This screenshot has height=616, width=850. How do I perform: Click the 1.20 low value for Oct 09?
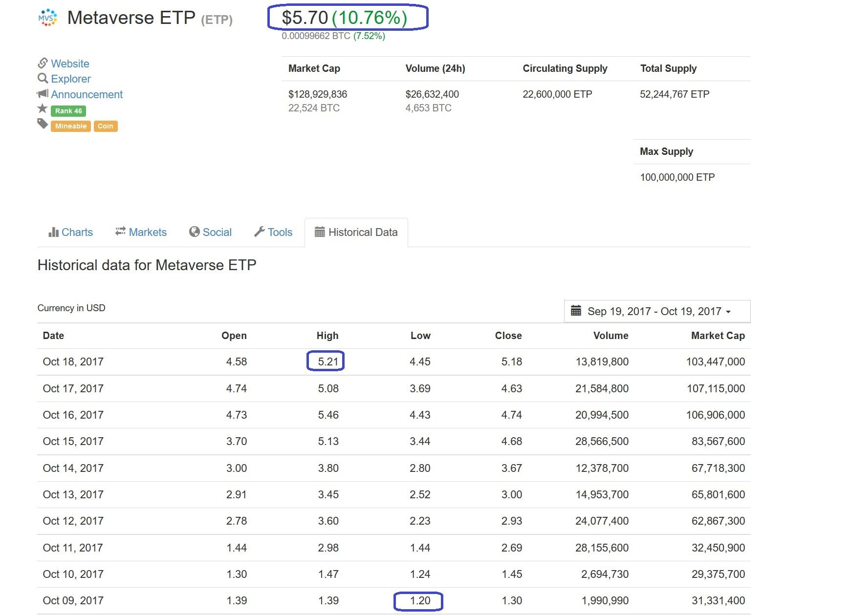[420, 601]
